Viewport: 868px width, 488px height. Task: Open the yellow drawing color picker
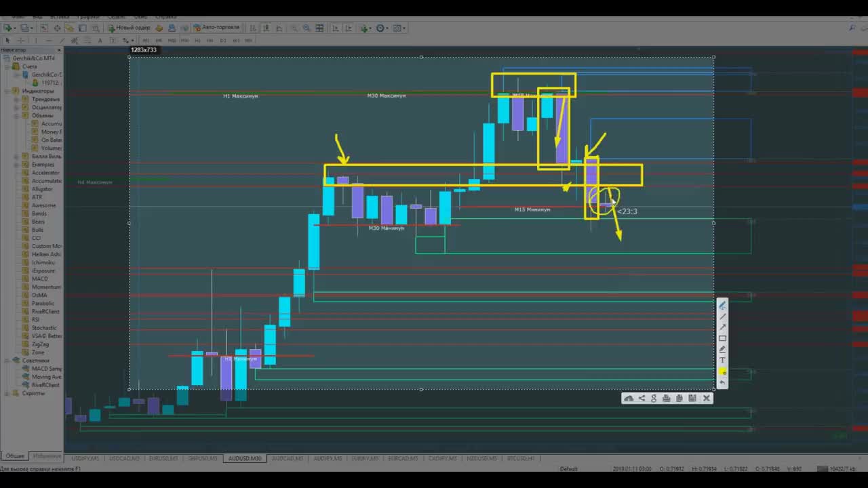(x=722, y=371)
